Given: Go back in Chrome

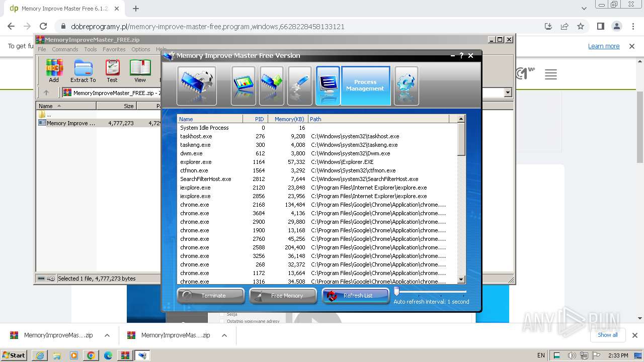Looking at the screenshot, I should 11,26.
